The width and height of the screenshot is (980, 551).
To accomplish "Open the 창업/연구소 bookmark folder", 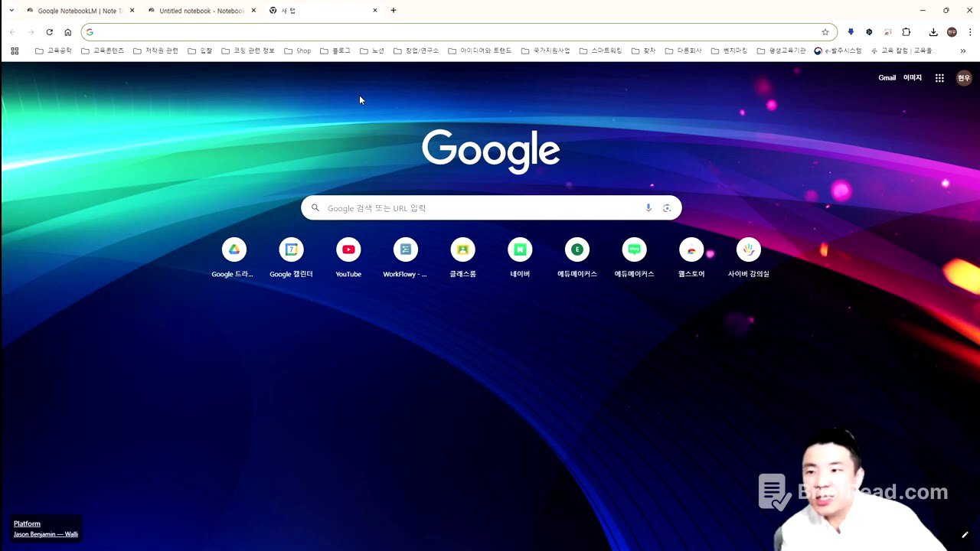I will pos(416,51).
